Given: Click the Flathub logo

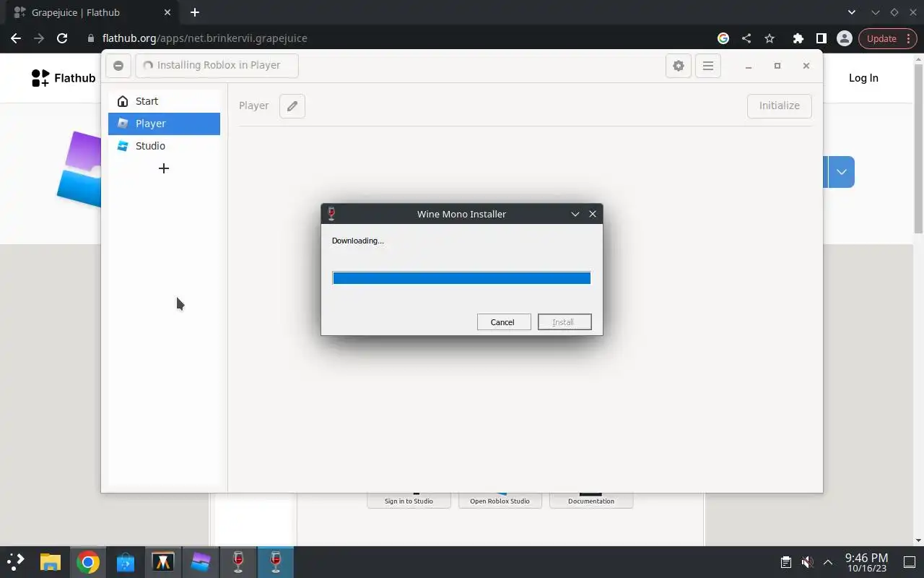Looking at the screenshot, I should pos(64,78).
